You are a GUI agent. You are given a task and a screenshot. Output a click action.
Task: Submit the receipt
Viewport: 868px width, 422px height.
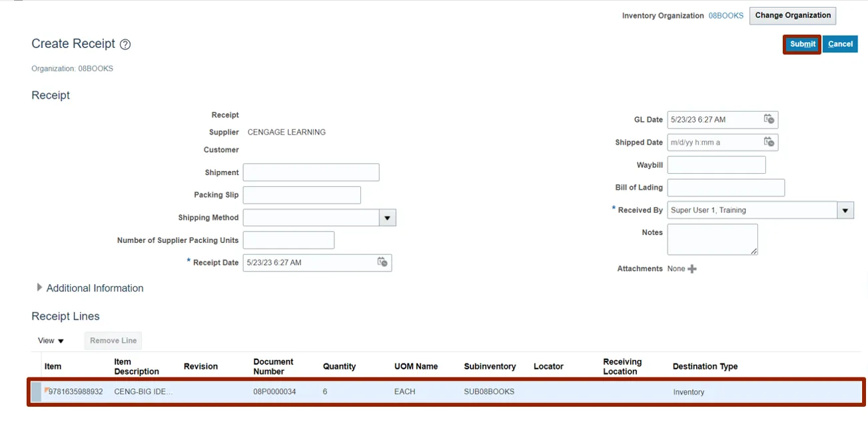click(x=802, y=44)
